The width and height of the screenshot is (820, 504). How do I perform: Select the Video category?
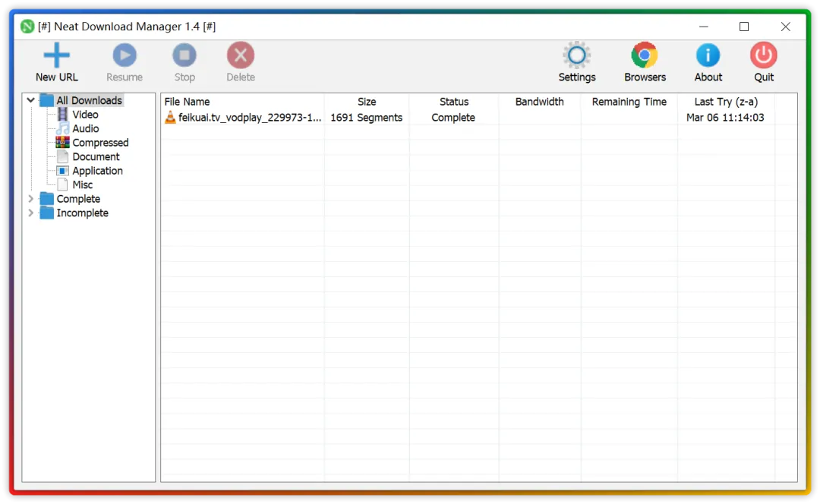(85, 115)
